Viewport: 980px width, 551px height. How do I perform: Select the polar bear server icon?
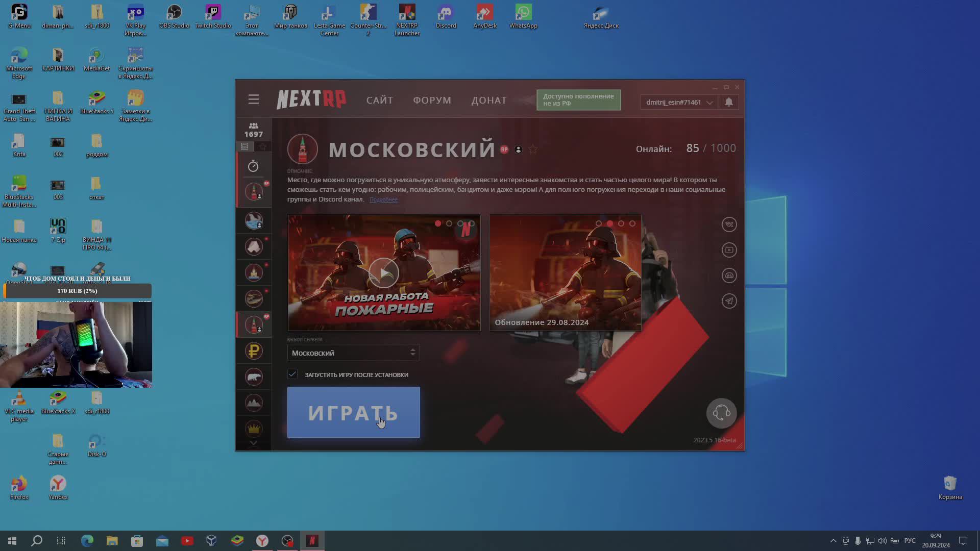click(254, 377)
